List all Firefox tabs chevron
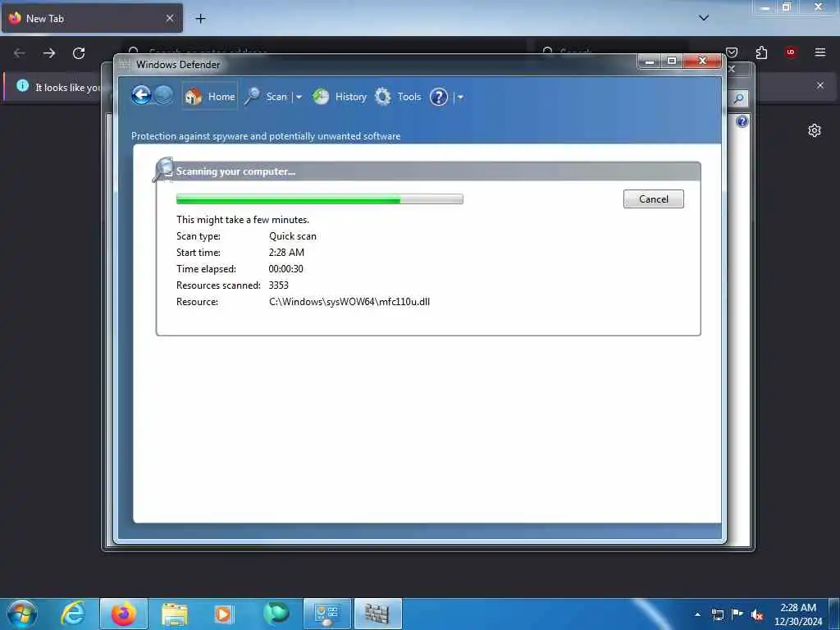Screen dimensions: 840x630 [703, 18]
